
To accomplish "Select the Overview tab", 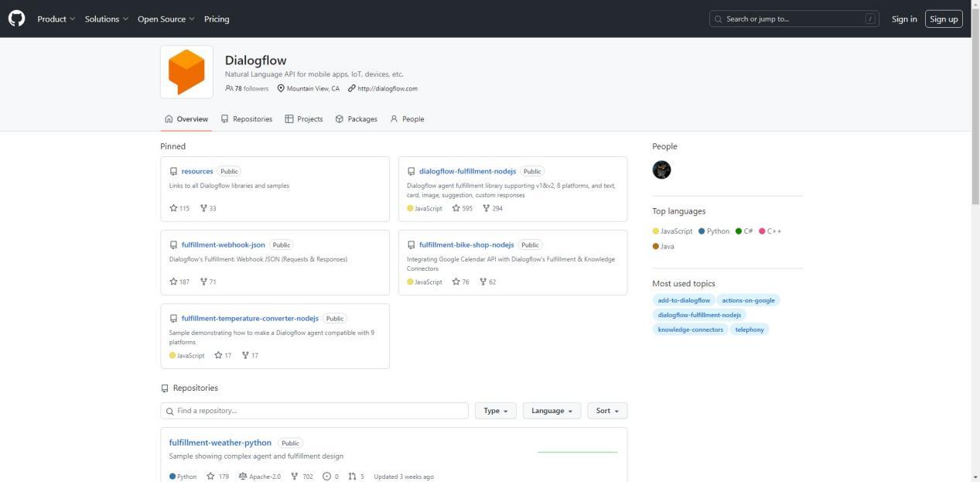I will click(186, 119).
